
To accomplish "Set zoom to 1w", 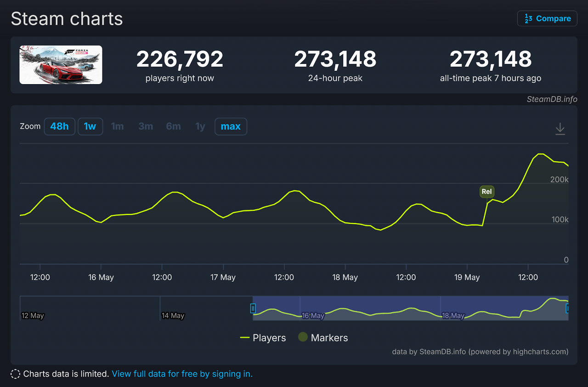I will (x=90, y=126).
